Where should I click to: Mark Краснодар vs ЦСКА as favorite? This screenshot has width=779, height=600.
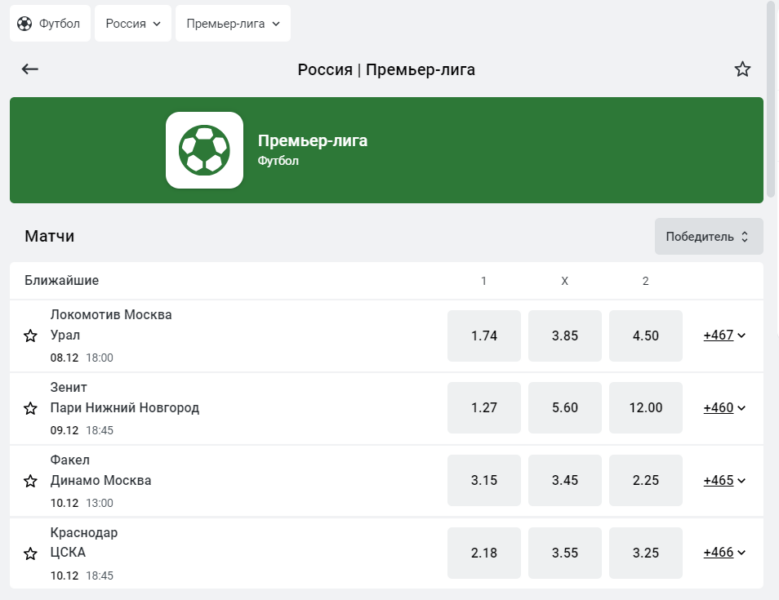(30, 553)
